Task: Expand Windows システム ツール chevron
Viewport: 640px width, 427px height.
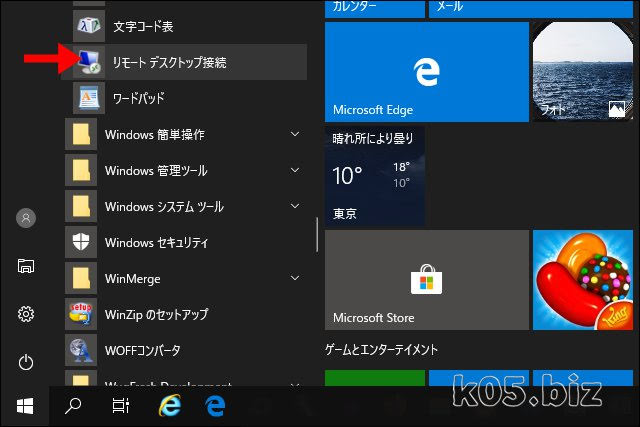Action: pos(295,206)
